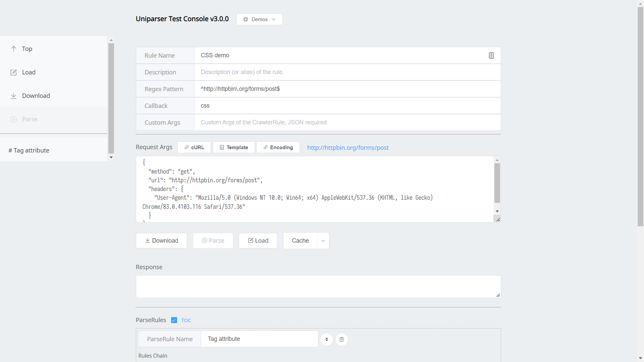Click the Top arrow icon in the sidebar
Screen dimensions: 644x362
coord(14,49)
